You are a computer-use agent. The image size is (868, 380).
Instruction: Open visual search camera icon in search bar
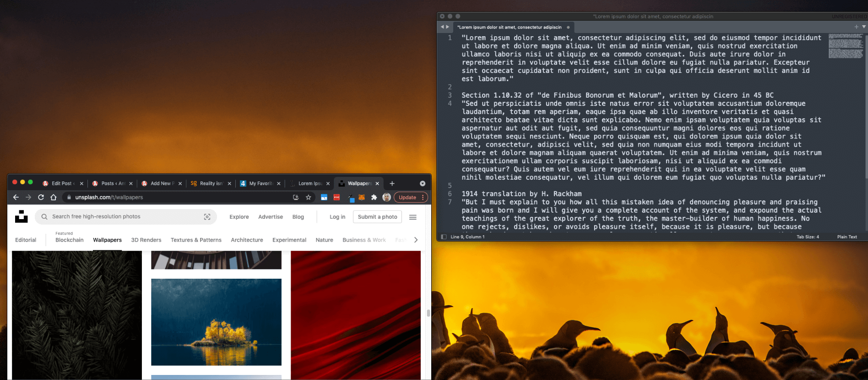coord(207,217)
